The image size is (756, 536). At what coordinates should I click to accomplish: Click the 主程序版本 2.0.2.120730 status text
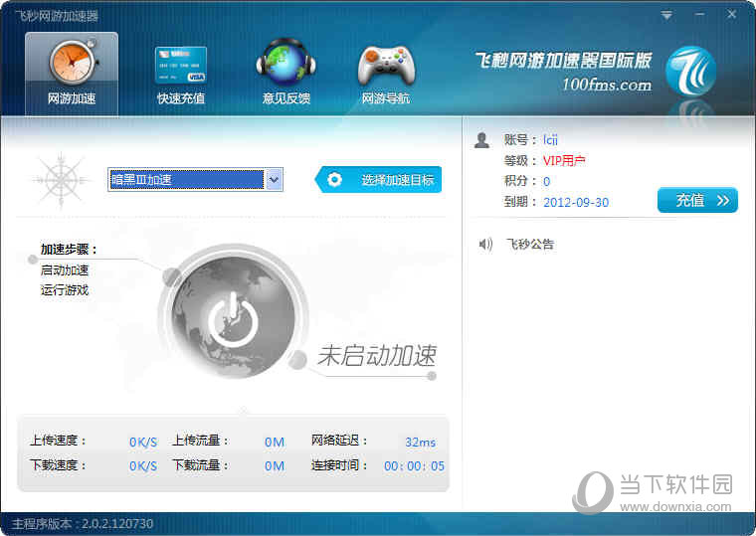click(83, 523)
